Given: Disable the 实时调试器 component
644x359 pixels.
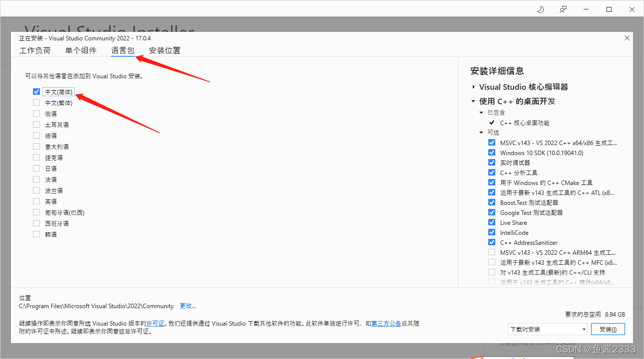Looking at the screenshot, I should coord(492,163).
